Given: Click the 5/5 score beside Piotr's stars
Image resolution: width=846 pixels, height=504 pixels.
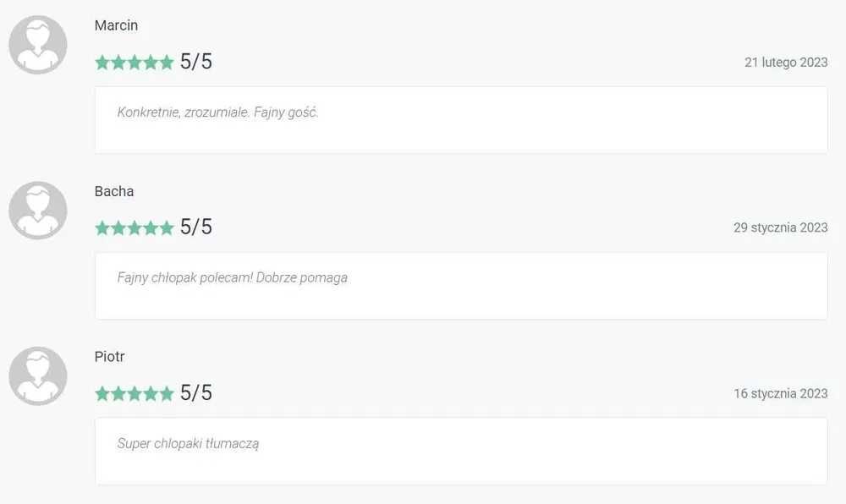Looking at the screenshot, I should 196,393.
